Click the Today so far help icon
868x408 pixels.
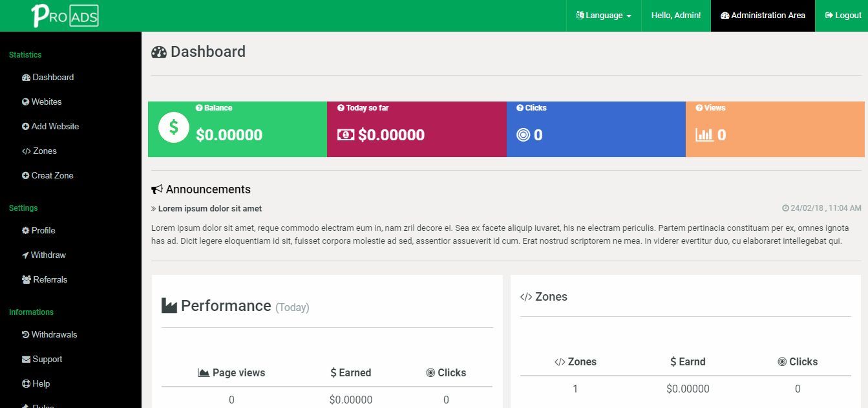tap(341, 108)
